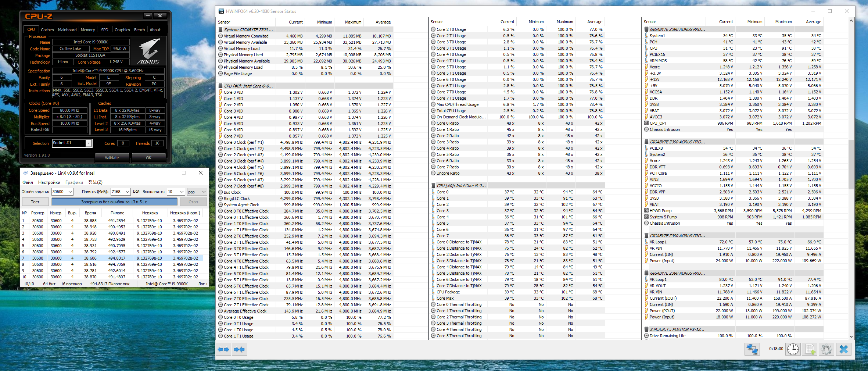Open the SPD tab in CPU-Z
The width and height of the screenshot is (868, 371).
coord(105,30)
